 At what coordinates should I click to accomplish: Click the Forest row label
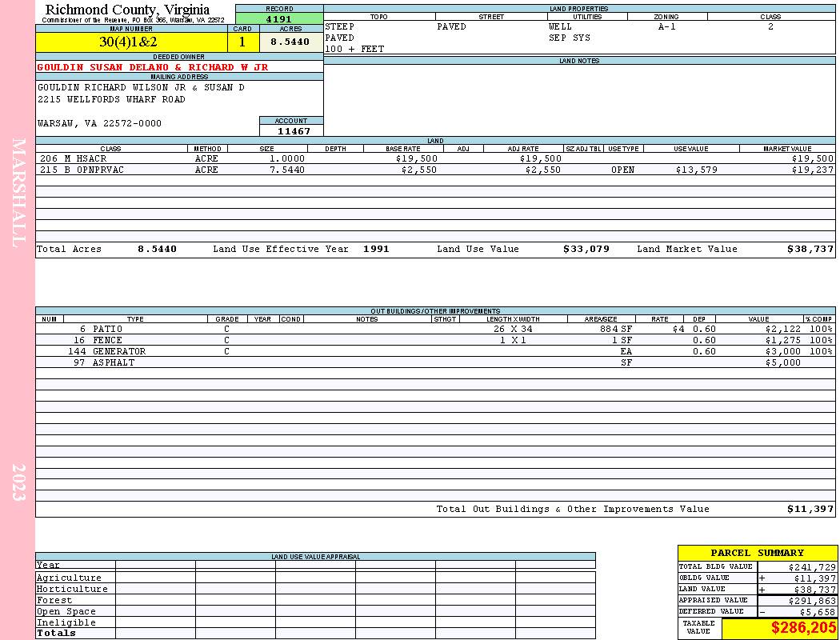click(x=54, y=600)
